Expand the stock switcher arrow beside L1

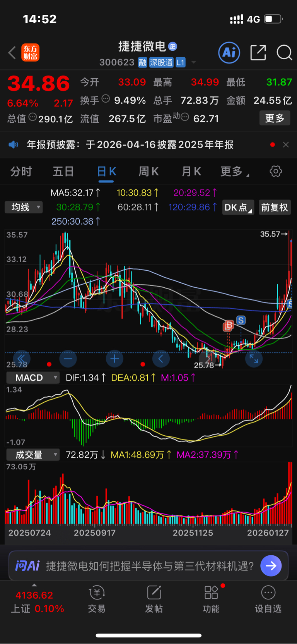(194, 62)
